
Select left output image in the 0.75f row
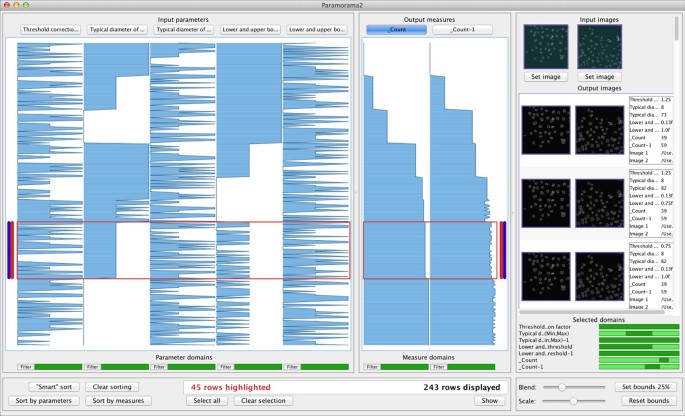pos(546,203)
